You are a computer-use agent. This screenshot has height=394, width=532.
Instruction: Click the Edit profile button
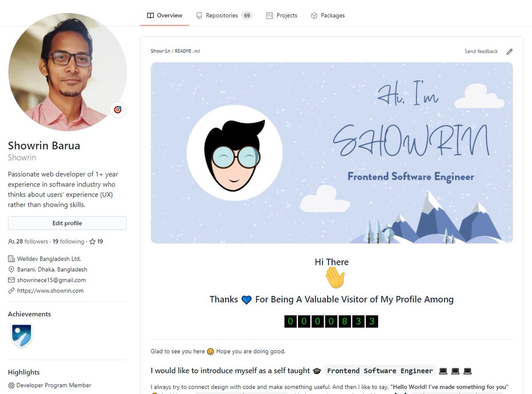(67, 223)
